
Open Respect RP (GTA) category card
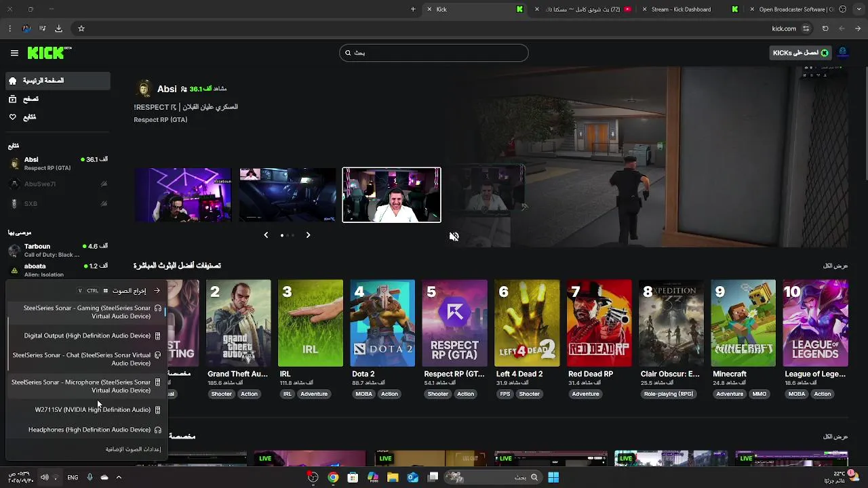(454, 323)
